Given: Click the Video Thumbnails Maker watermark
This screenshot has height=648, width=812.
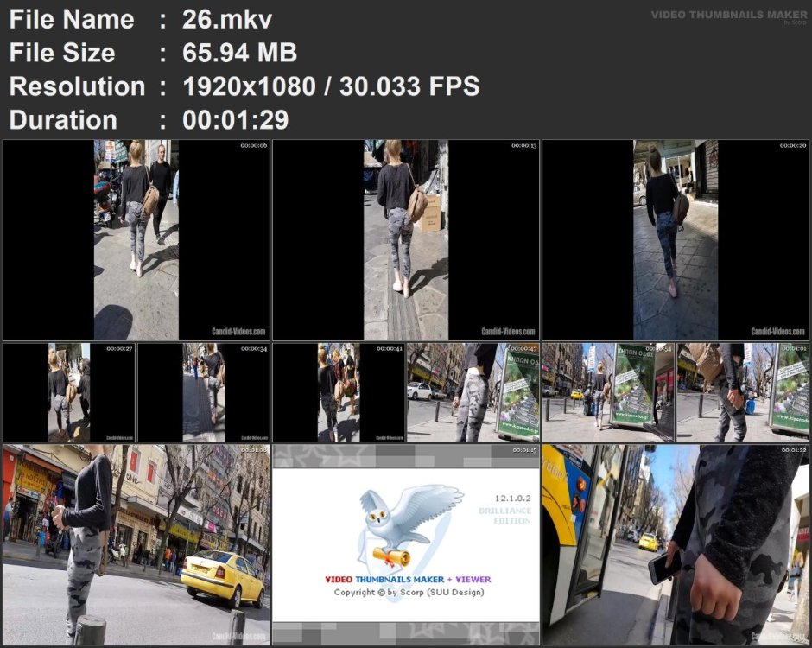Looking at the screenshot, I should pos(728,16).
